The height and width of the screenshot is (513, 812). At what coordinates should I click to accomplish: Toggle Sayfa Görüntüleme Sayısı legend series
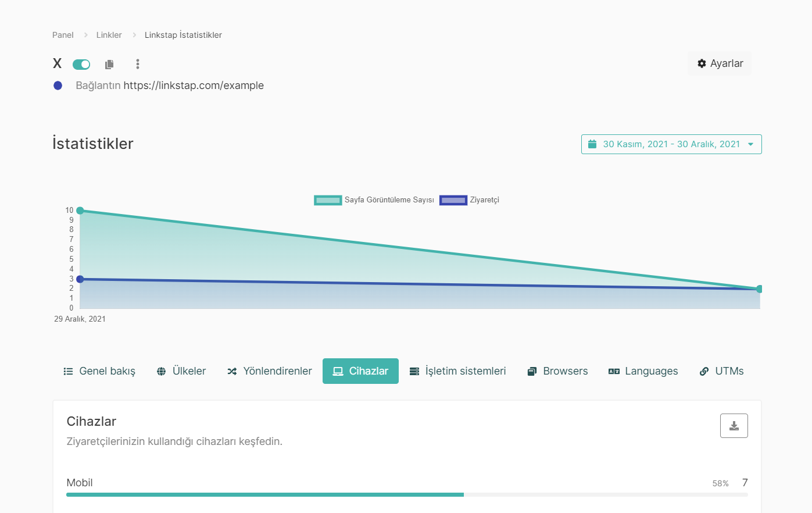coord(374,200)
